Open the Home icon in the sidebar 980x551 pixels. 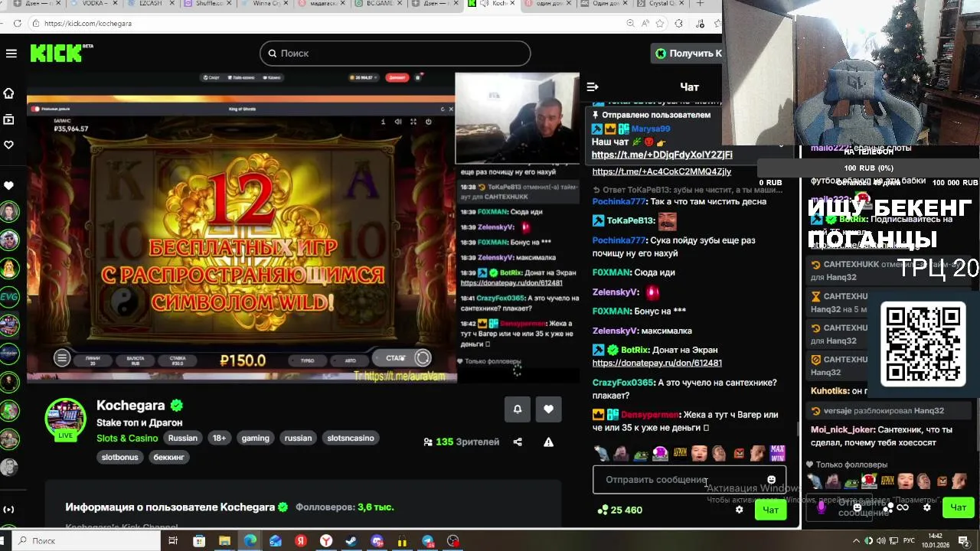[x=9, y=93]
